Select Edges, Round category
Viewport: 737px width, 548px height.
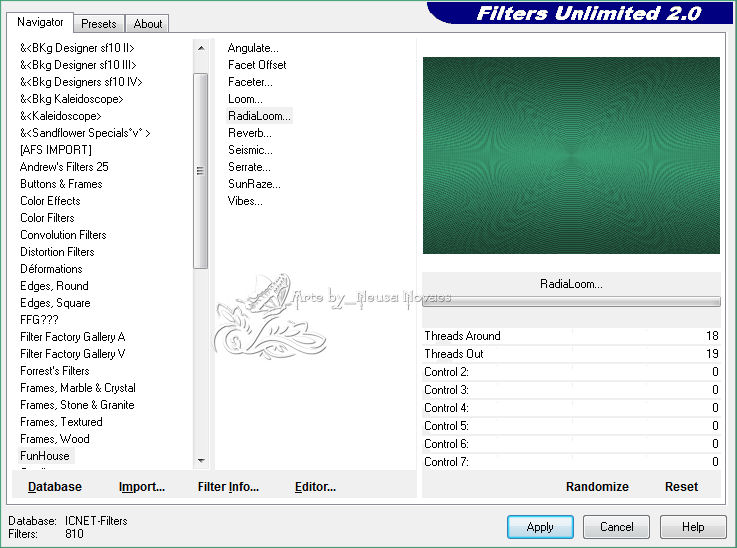click(54, 286)
